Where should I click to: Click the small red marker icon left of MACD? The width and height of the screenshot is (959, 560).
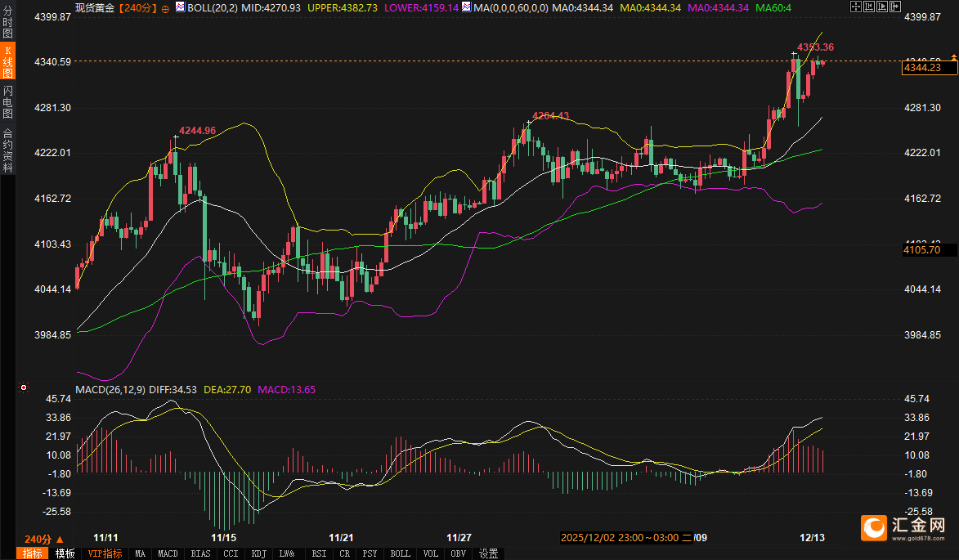pos(24,388)
